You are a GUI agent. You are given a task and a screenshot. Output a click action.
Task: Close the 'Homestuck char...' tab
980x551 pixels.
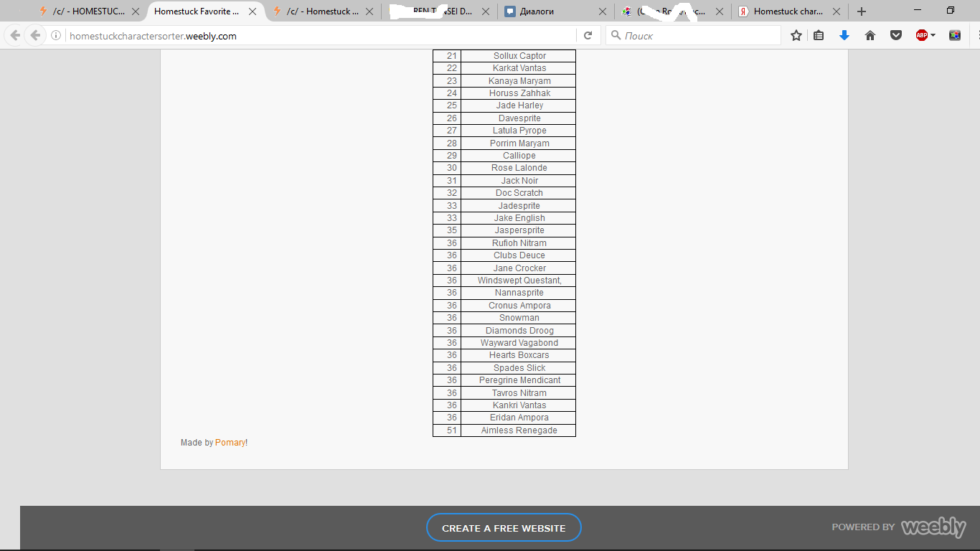click(836, 11)
